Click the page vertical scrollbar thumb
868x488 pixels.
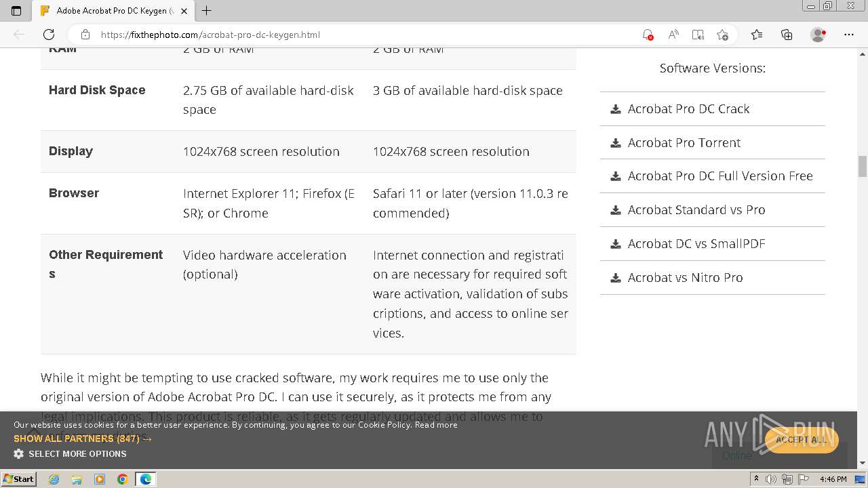click(x=863, y=165)
